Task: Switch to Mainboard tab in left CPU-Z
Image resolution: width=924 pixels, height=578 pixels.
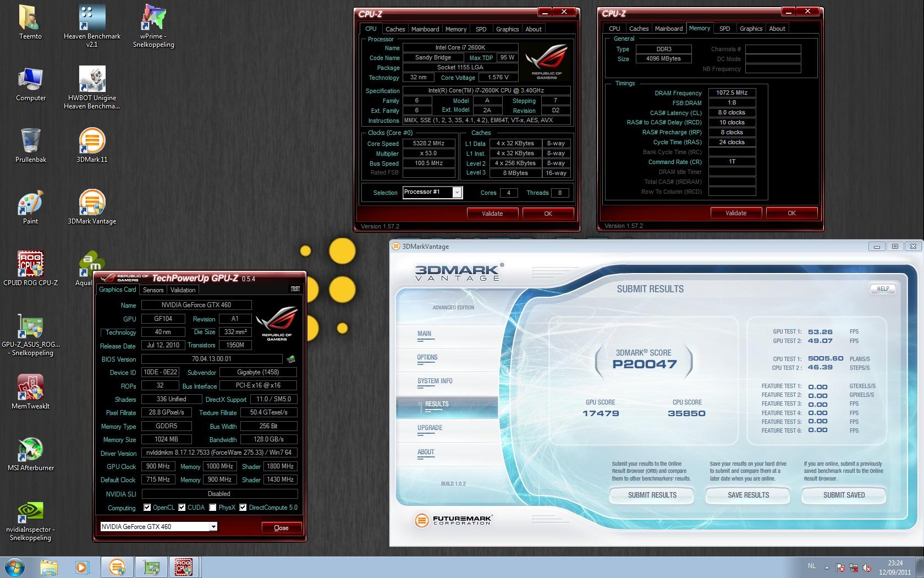Action: (425, 29)
